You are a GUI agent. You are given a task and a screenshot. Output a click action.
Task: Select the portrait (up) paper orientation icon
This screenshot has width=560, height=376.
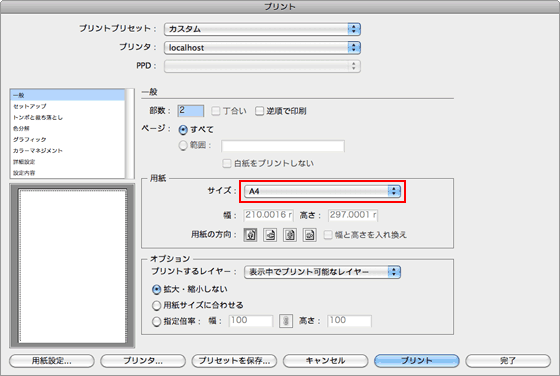click(250, 235)
